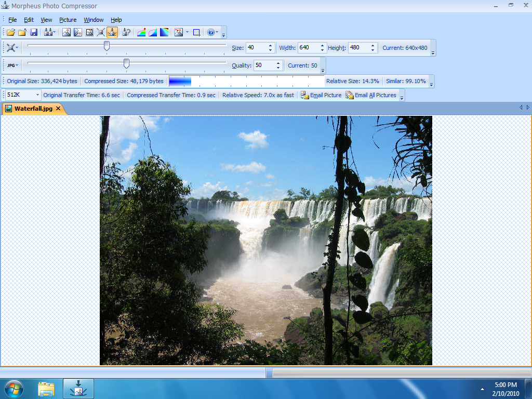
Task: Close the Waterfall.jpg tab
Action: 58,108
